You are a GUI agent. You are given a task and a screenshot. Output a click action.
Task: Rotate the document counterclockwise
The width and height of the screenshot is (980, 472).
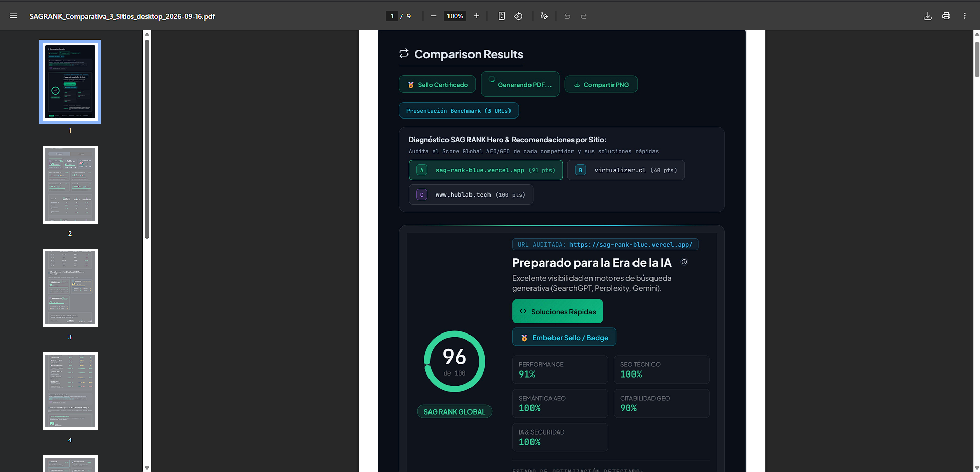518,16
